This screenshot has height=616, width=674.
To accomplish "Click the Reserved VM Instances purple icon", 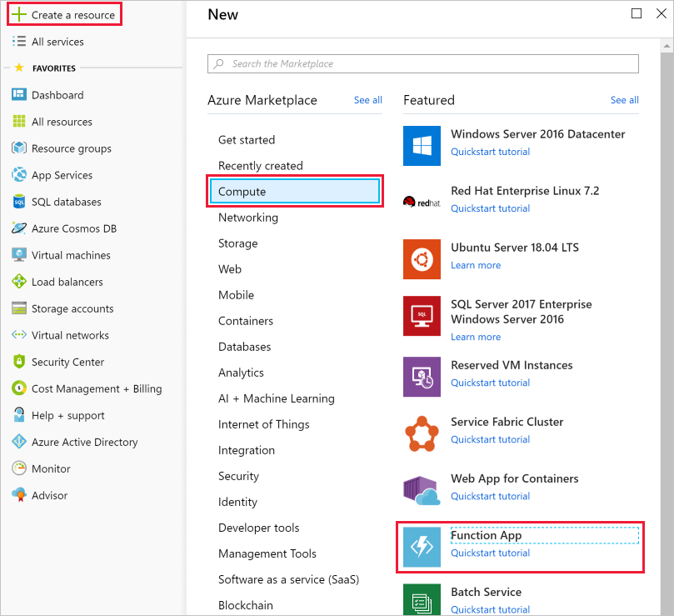I will (x=422, y=377).
